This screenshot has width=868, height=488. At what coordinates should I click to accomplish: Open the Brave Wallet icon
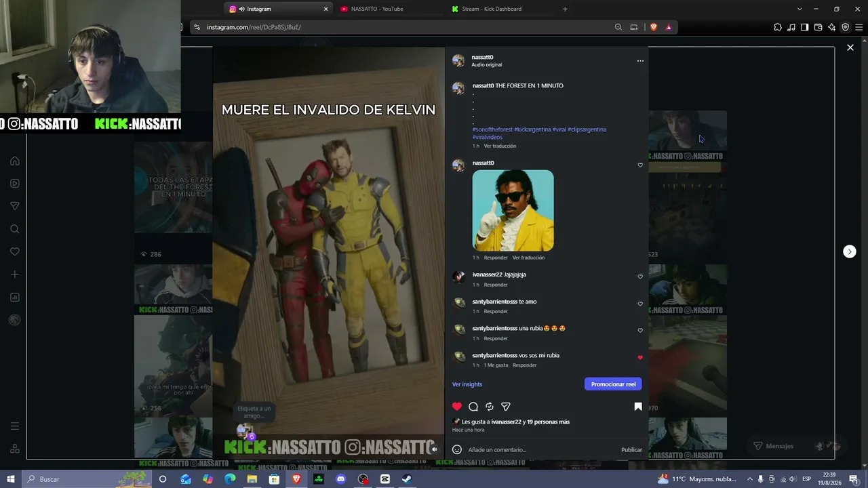[x=818, y=27]
